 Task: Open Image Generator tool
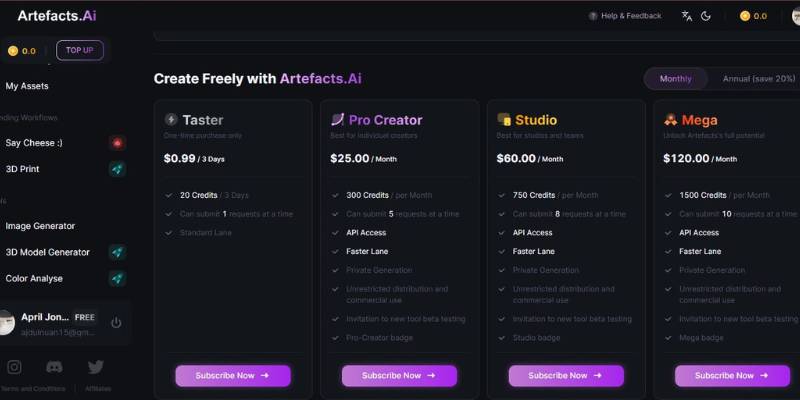(x=40, y=226)
